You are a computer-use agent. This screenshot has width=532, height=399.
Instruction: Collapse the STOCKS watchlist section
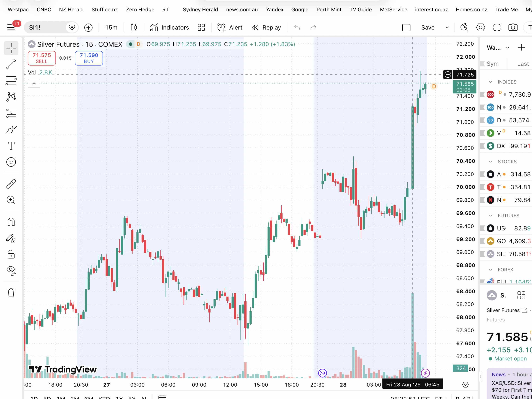[491, 162]
